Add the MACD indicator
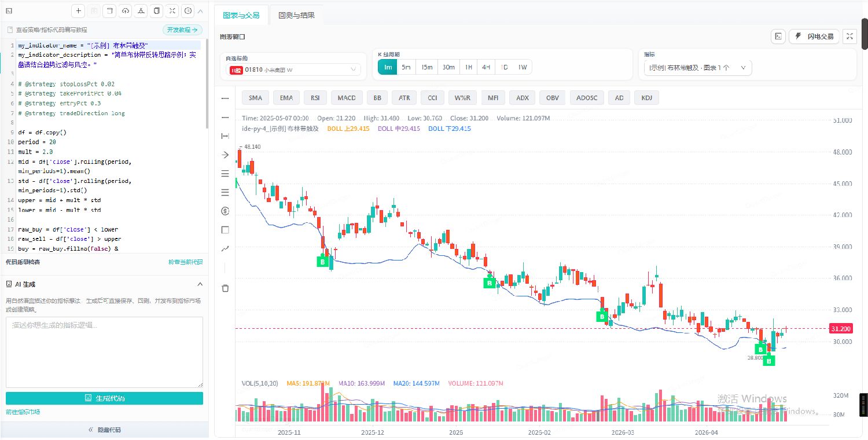 [347, 98]
